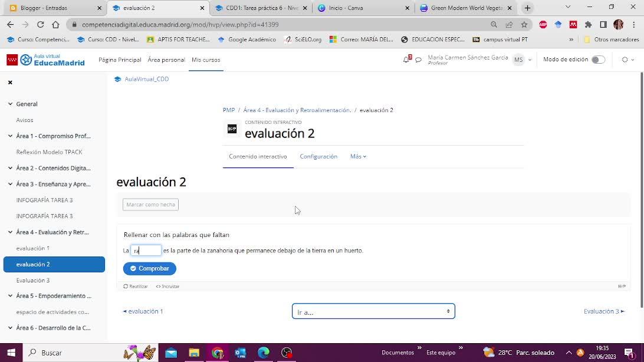Open the browser home page icon
The height and width of the screenshot is (362, 644).
coord(55,25)
